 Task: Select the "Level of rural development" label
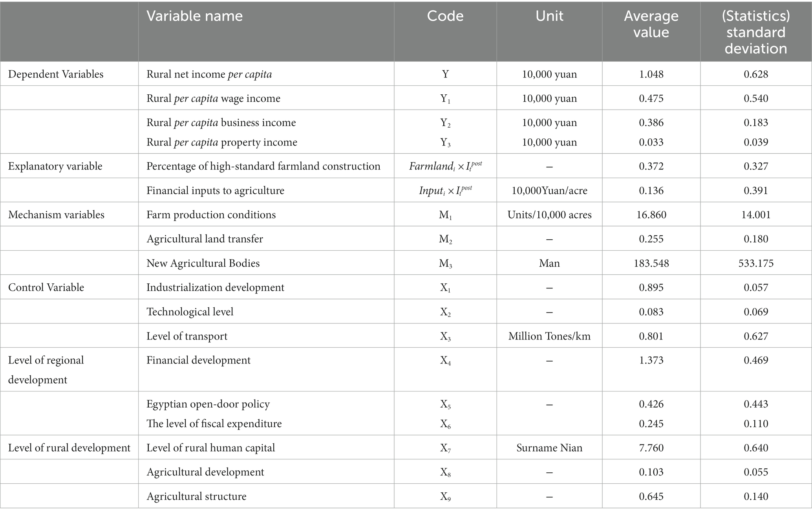pyautogui.click(x=69, y=448)
